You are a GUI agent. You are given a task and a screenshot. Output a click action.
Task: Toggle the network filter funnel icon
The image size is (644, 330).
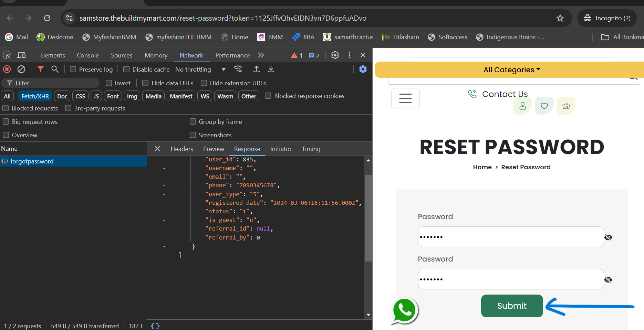click(41, 69)
